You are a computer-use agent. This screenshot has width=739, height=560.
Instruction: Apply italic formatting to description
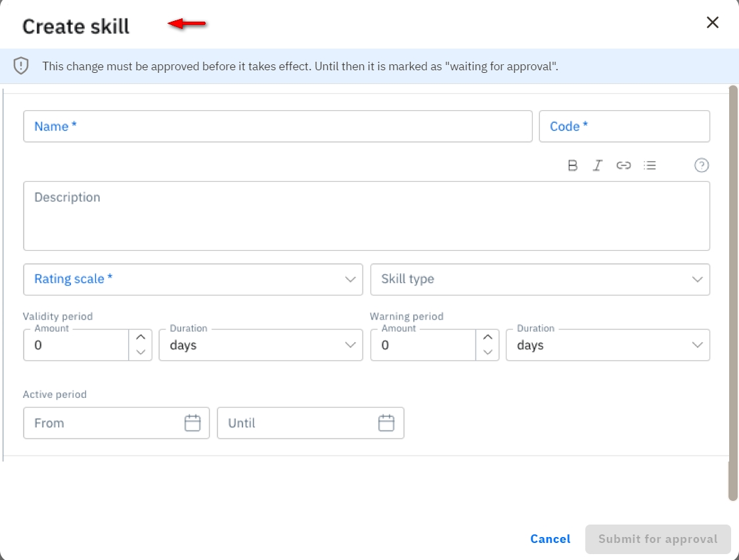click(x=597, y=165)
